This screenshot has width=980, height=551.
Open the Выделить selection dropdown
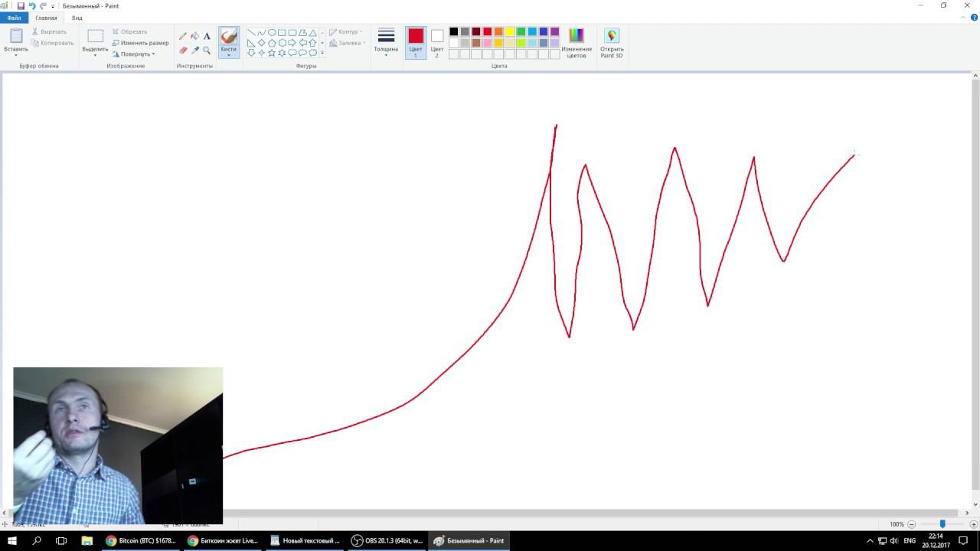(95, 51)
